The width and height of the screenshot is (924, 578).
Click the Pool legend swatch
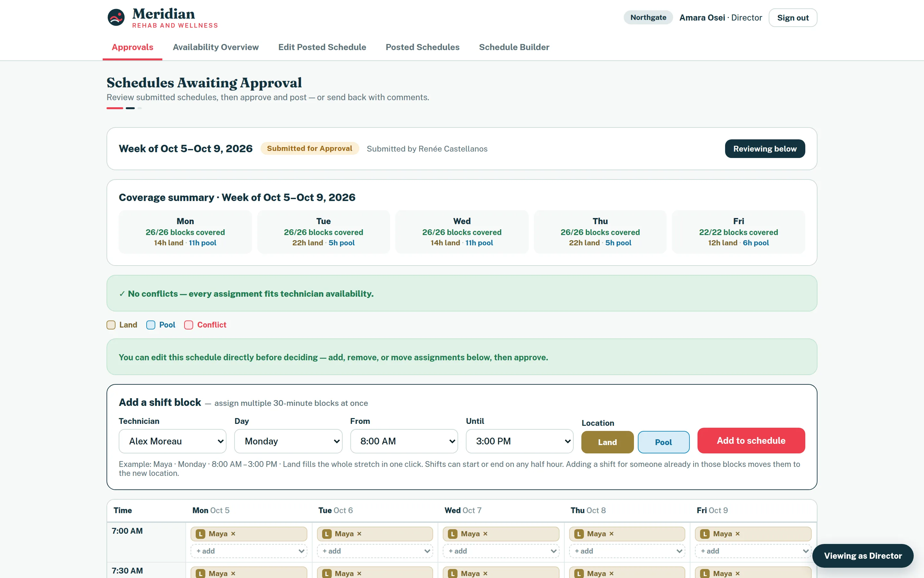(150, 325)
